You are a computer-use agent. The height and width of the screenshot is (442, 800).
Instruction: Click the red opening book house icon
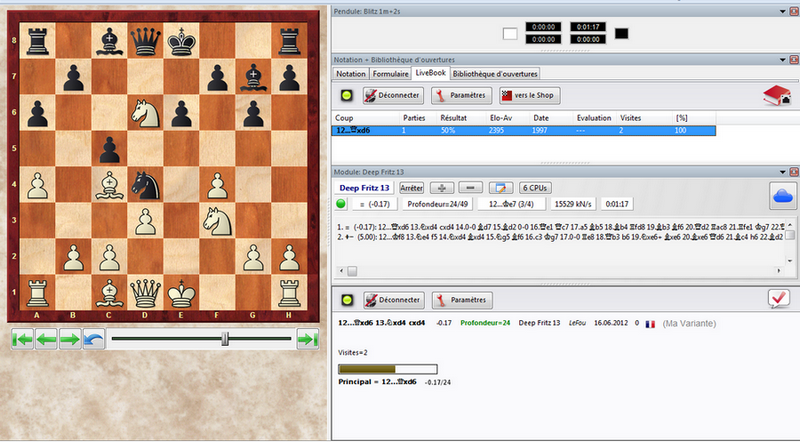777,96
